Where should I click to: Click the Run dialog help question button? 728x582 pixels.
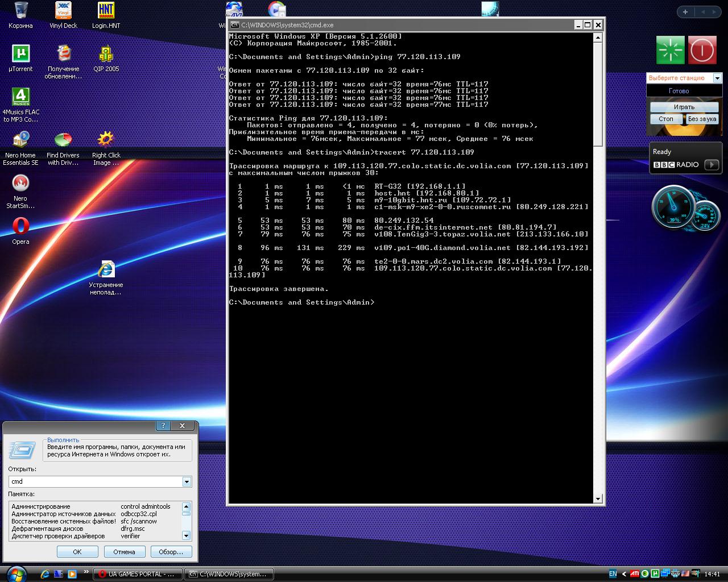(x=163, y=426)
